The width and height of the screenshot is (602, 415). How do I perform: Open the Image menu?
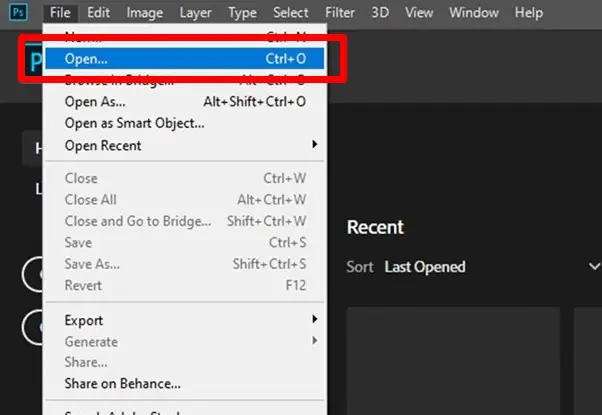145,13
